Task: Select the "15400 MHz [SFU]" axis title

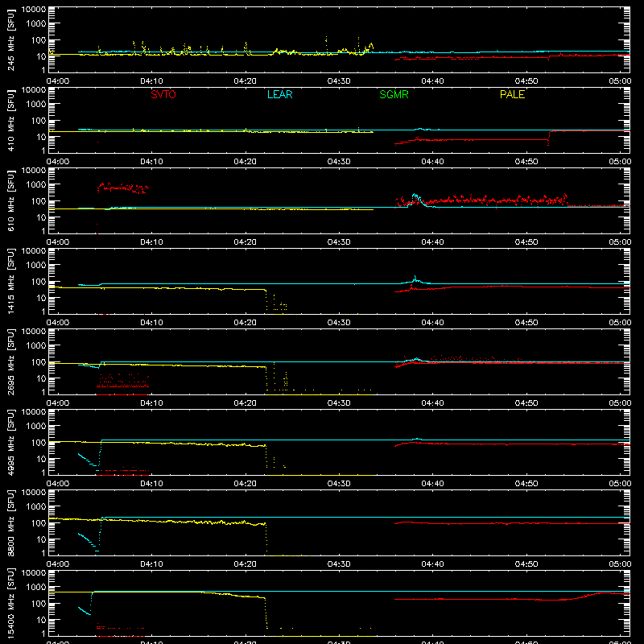Action: point(10,604)
